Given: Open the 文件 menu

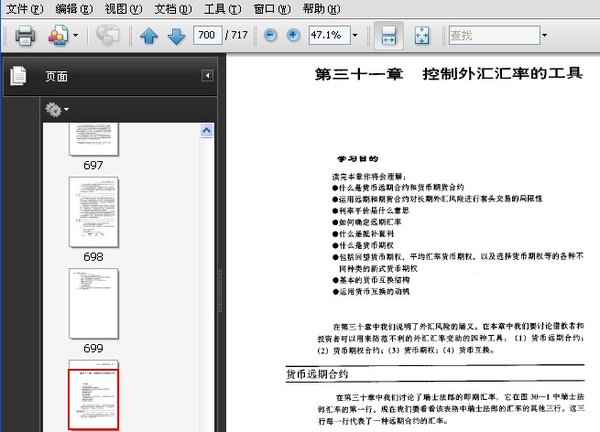Looking at the screenshot, I should tap(24, 9).
